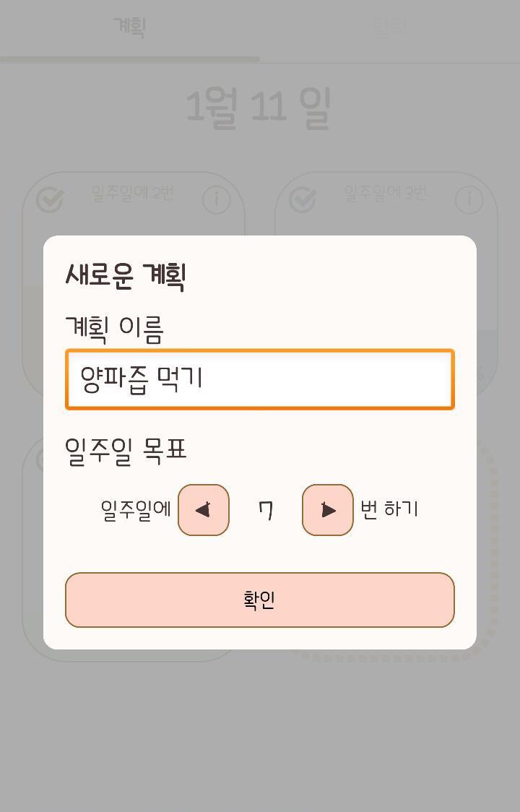Open the info icon on the 일주일에 3번 card

(469, 200)
